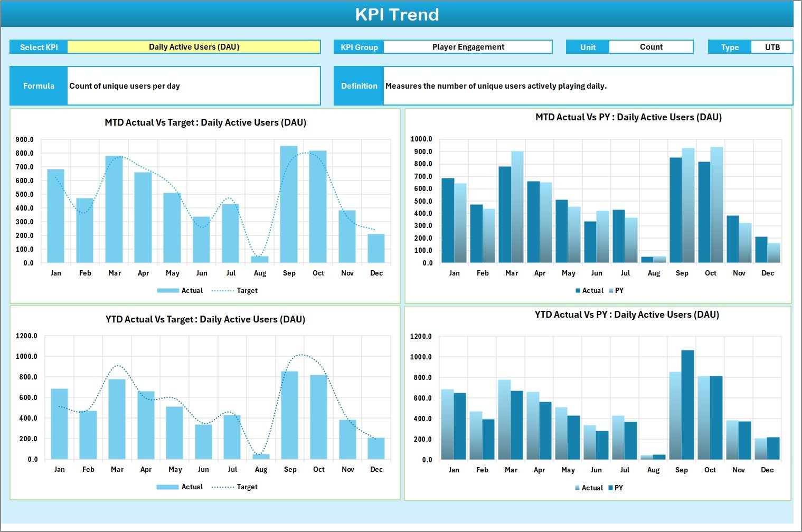Image resolution: width=802 pixels, height=532 pixels.
Task: Click the MTD Actual Vs Target chart title
Action: coord(205,122)
